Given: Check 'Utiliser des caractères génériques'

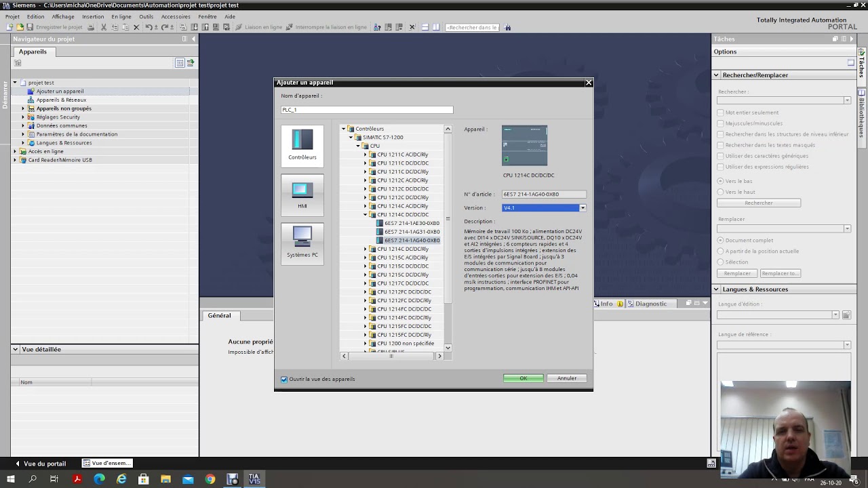Looking at the screenshot, I should (x=720, y=156).
